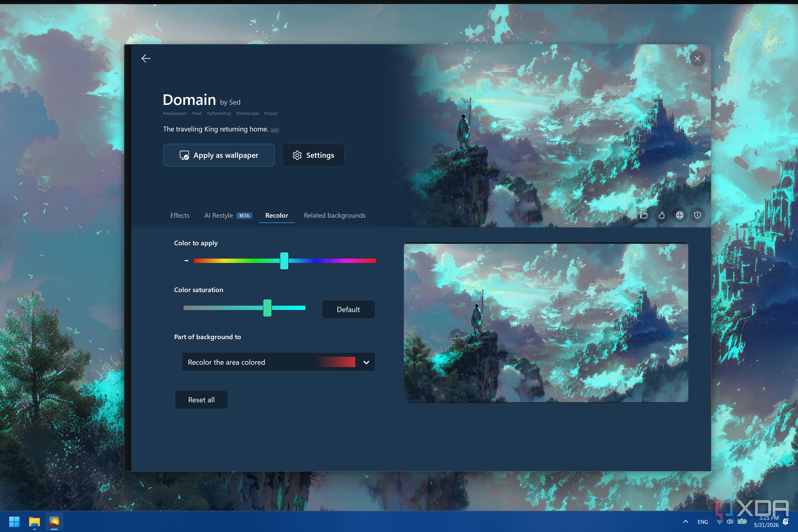Open the Related backgrounds tab
Screen dimensions: 798x532
click(335, 215)
